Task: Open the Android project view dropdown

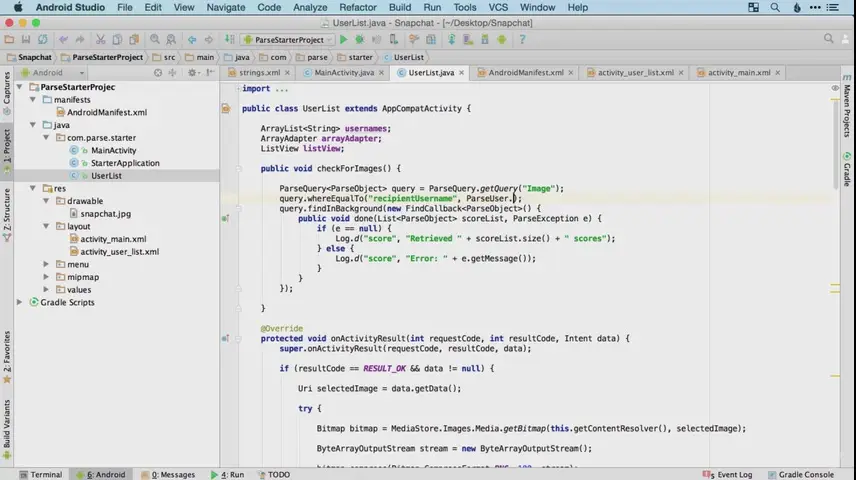Action: 52,73
